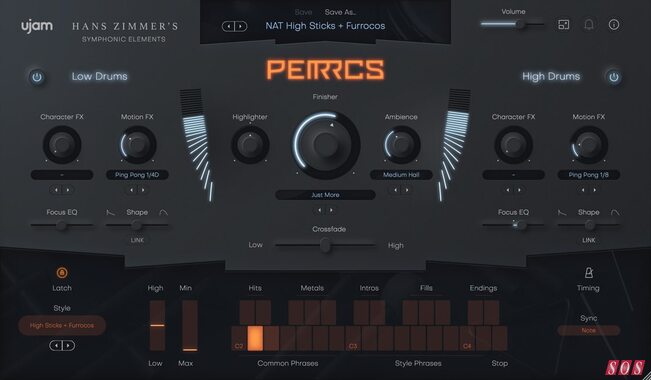Click the C4 phrase key
This screenshot has width=651, height=380.
point(467,338)
